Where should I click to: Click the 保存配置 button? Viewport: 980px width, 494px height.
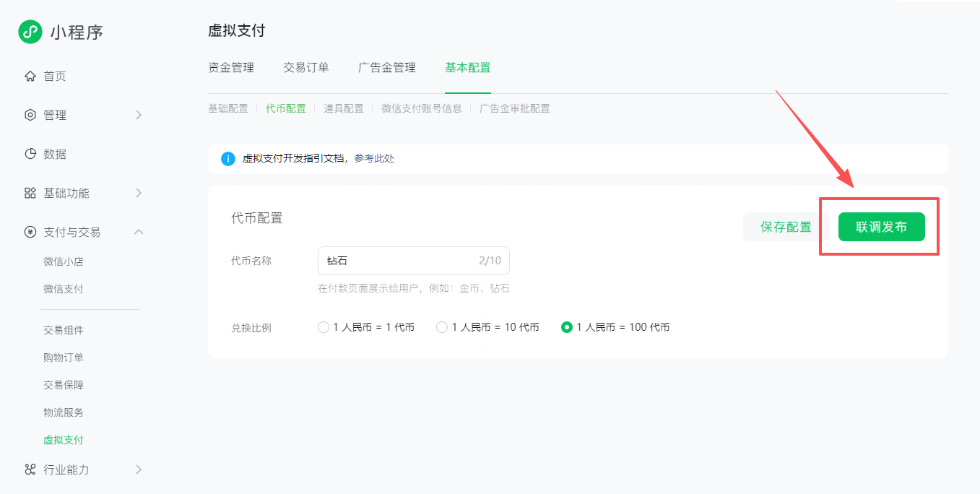click(786, 227)
